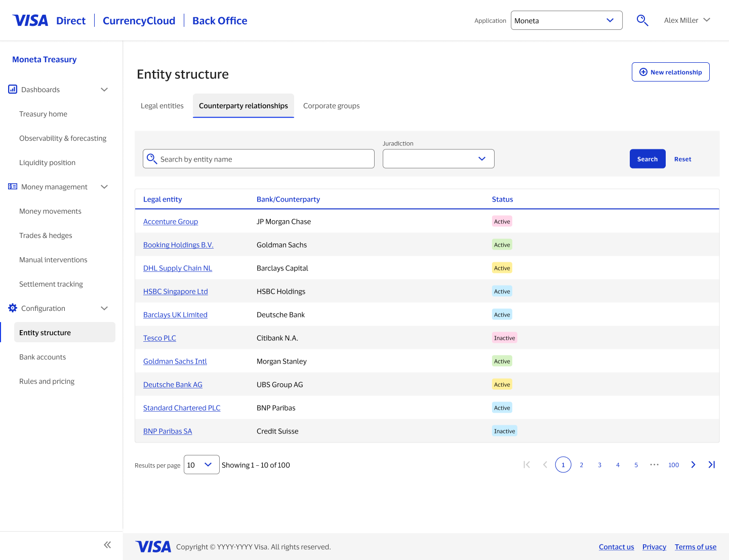Click the Visa logo in the header
729x560 pixels.
[x=30, y=20]
